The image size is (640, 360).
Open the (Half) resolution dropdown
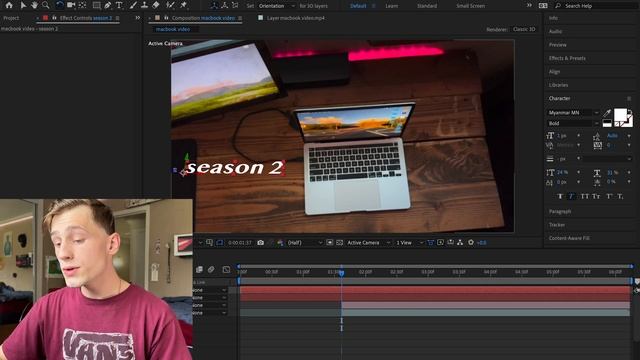[x=304, y=242]
